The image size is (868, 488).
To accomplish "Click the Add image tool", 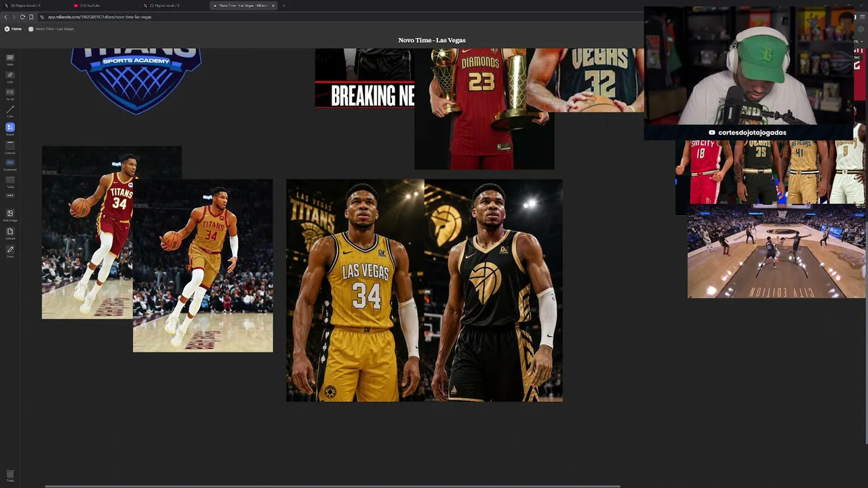I will point(10,215).
